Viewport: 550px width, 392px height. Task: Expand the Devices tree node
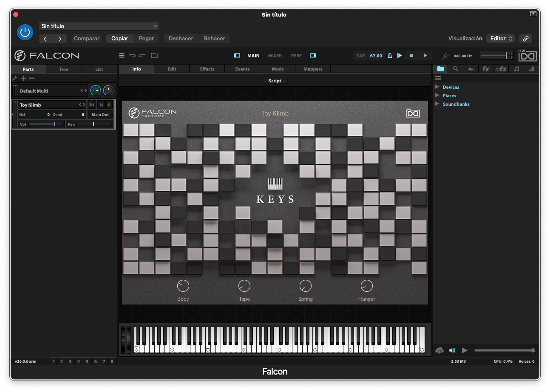(x=437, y=87)
